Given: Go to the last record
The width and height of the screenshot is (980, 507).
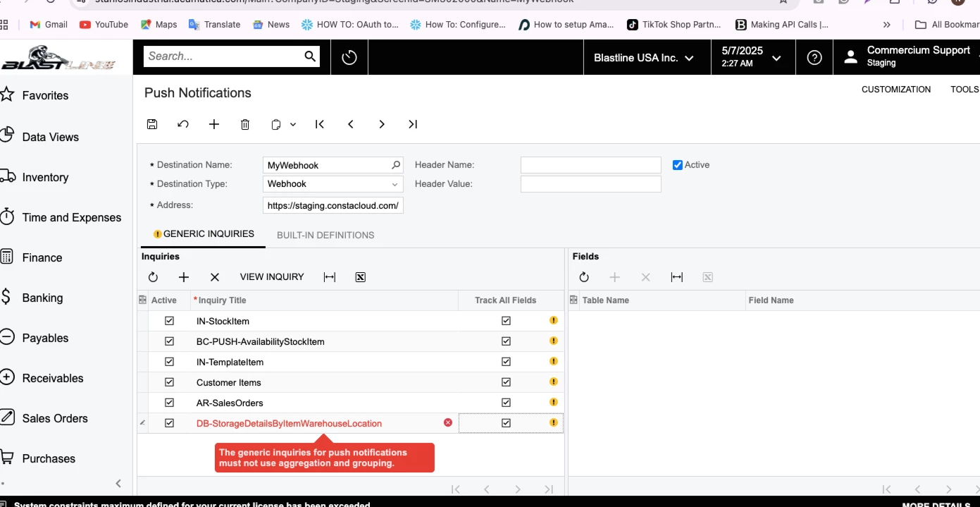Looking at the screenshot, I should coord(413,124).
